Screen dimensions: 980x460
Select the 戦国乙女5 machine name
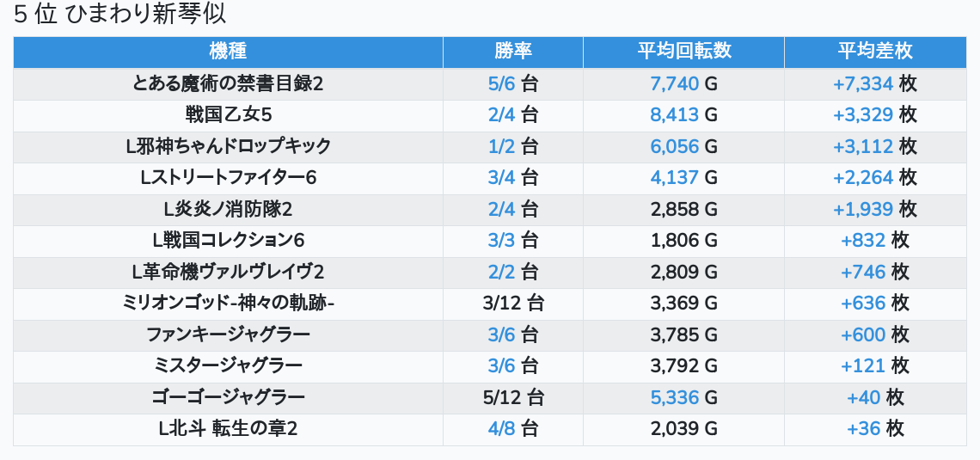click(228, 115)
